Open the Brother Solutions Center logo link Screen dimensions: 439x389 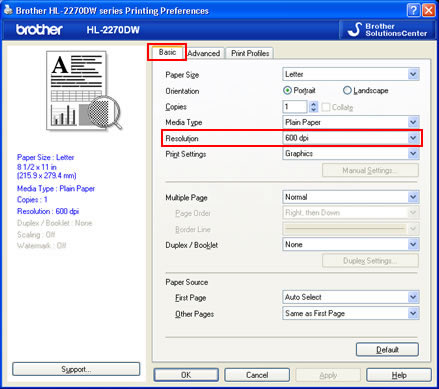point(387,30)
